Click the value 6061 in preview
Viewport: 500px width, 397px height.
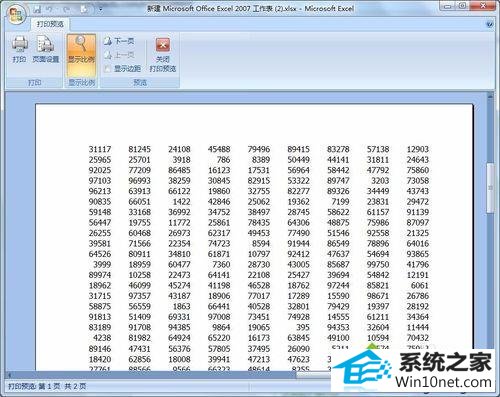[420, 285]
